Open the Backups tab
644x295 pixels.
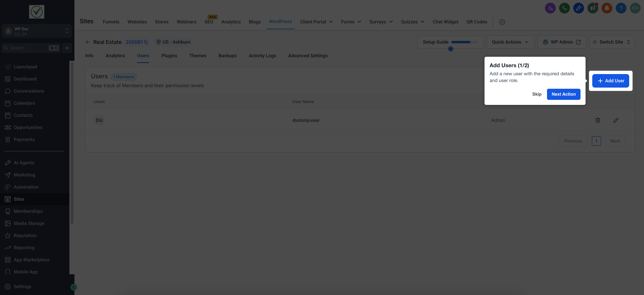pos(227,56)
